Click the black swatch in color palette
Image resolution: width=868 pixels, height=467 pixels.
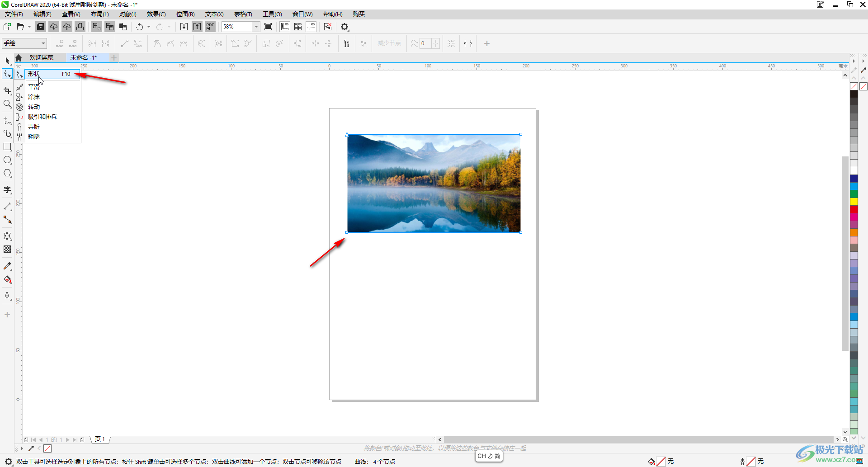tap(854, 94)
